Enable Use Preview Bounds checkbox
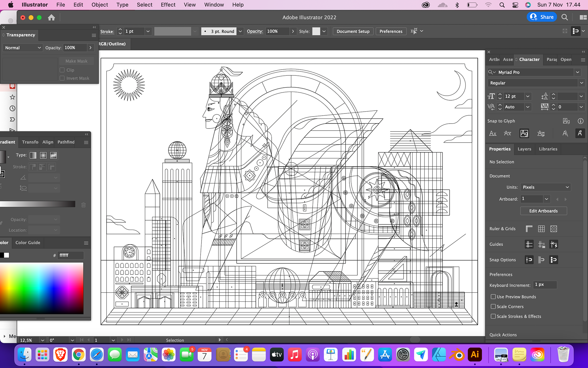 tap(493, 297)
